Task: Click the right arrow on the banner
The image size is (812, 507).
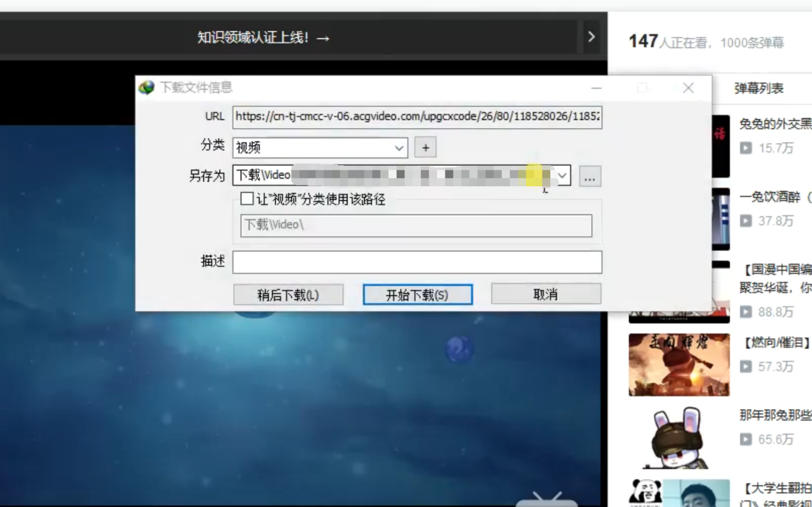Action: point(591,37)
